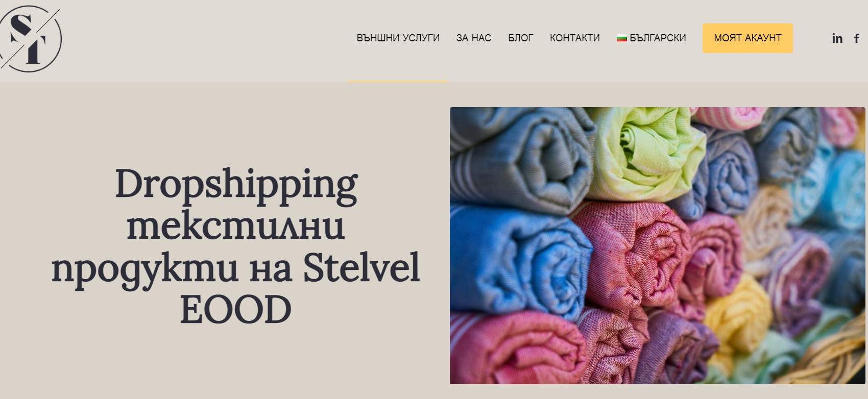Open the Facebook page icon
The width and height of the screenshot is (868, 399).
(x=857, y=38)
